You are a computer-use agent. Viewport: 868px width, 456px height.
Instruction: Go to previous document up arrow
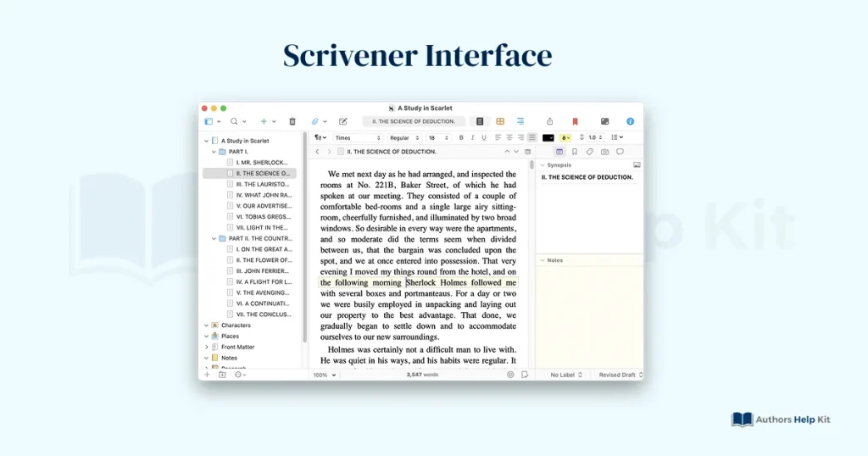pyautogui.click(x=507, y=152)
